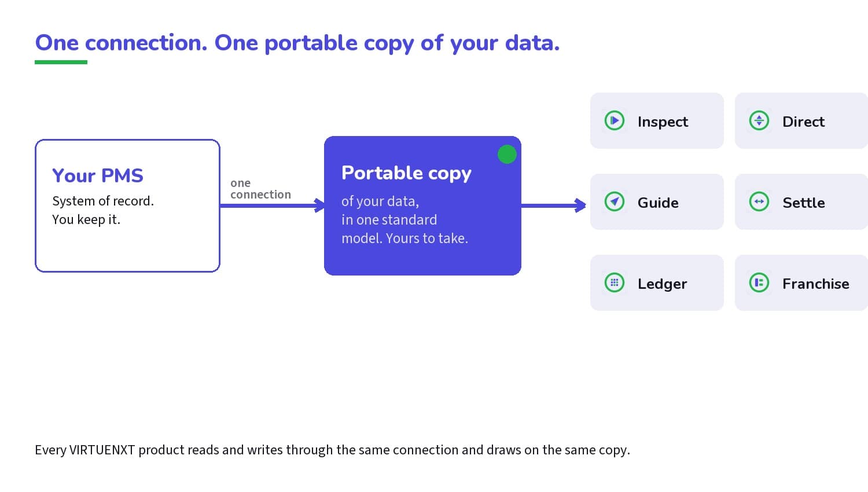Select the Portable copy box
Screen dimensions: 868x492
(422, 205)
